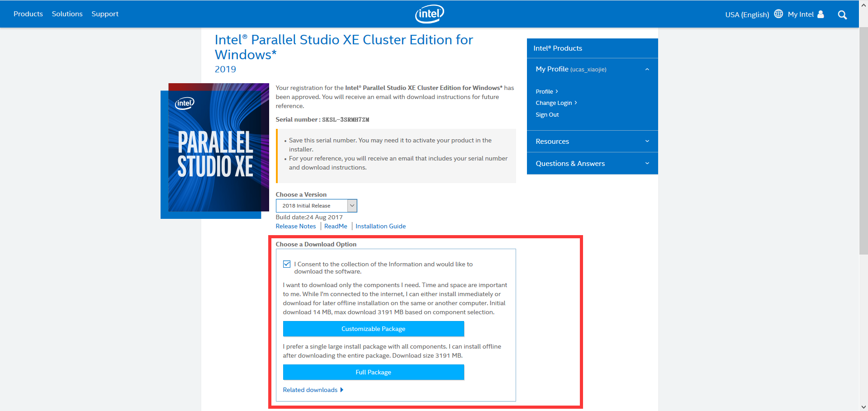Expand Related downloads via its arrow icon
The height and width of the screenshot is (411, 868).
tap(342, 390)
